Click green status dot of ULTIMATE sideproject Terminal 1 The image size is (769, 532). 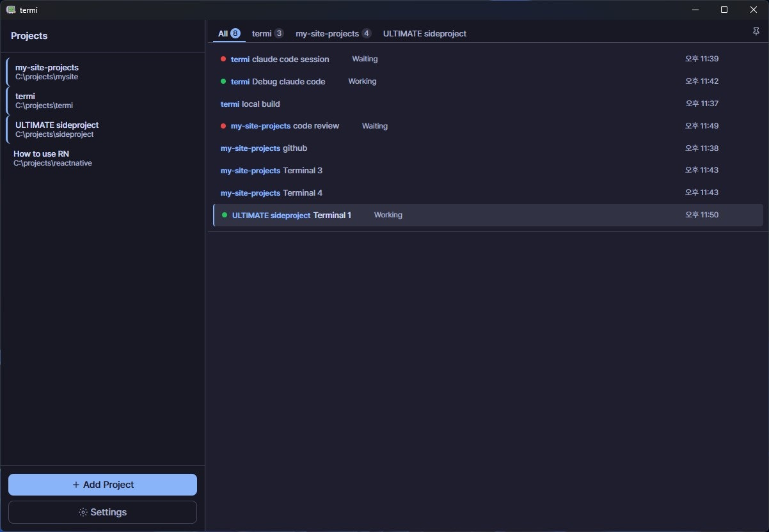(225, 215)
